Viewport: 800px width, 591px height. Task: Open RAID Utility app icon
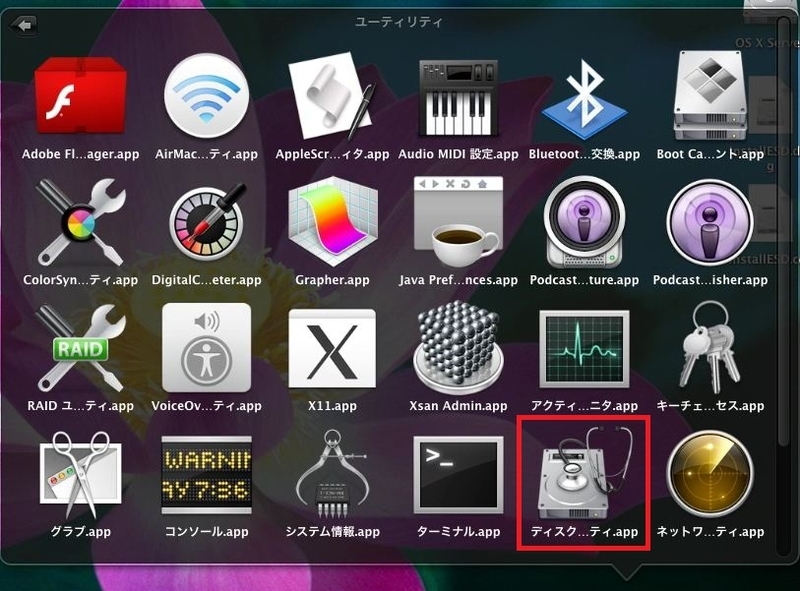click(81, 349)
